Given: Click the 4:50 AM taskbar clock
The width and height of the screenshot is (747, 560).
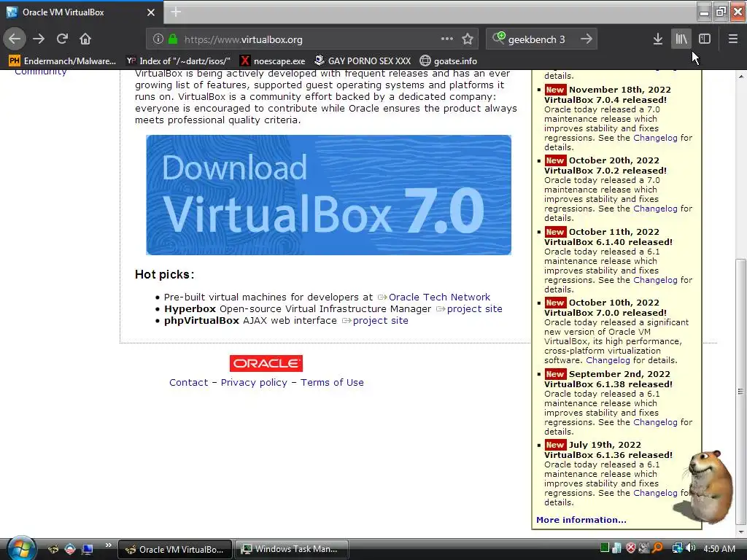Looking at the screenshot, I should tap(719, 548).
